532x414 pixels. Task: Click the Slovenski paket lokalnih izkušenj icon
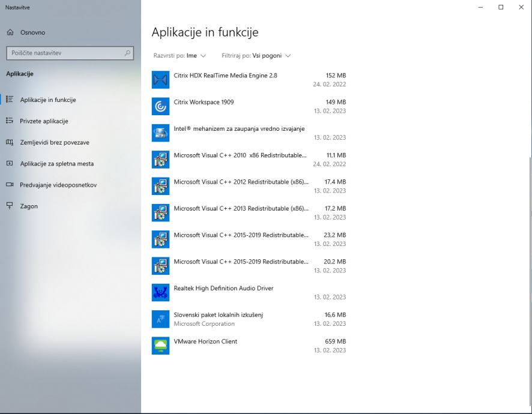[x=160, y=319]
